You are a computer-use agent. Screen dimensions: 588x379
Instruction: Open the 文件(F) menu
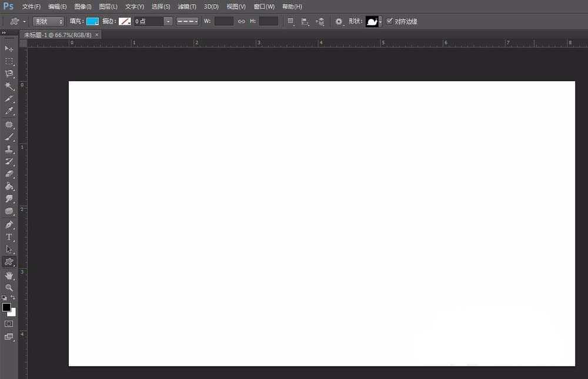coord(31,6)
